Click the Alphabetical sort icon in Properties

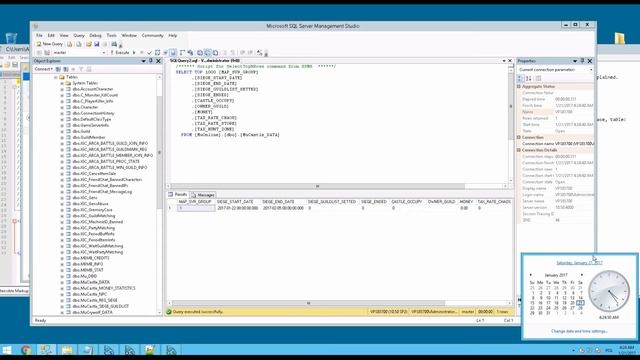(x=528, y=78)
